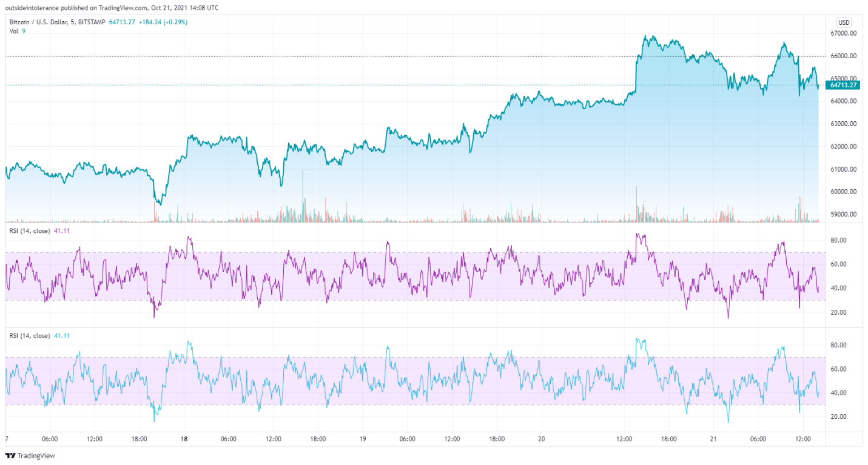The height and width of the screenshot is (465, 868).
Task: Click 20.00 on the purple RSI pane axis
Action: (838, 312)
